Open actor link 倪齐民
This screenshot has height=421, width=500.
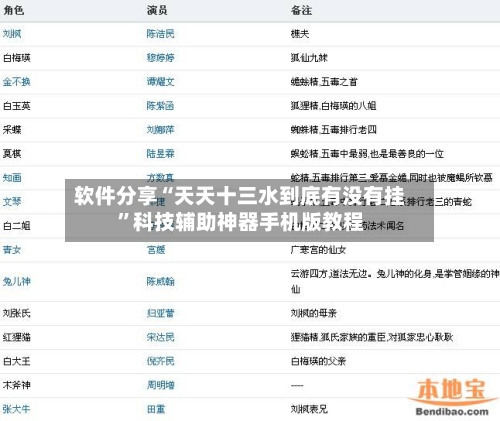[x=160, y=361]
